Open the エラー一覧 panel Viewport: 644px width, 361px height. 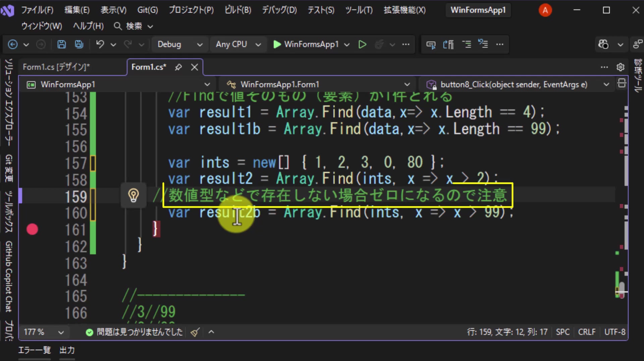click(34, 350)
